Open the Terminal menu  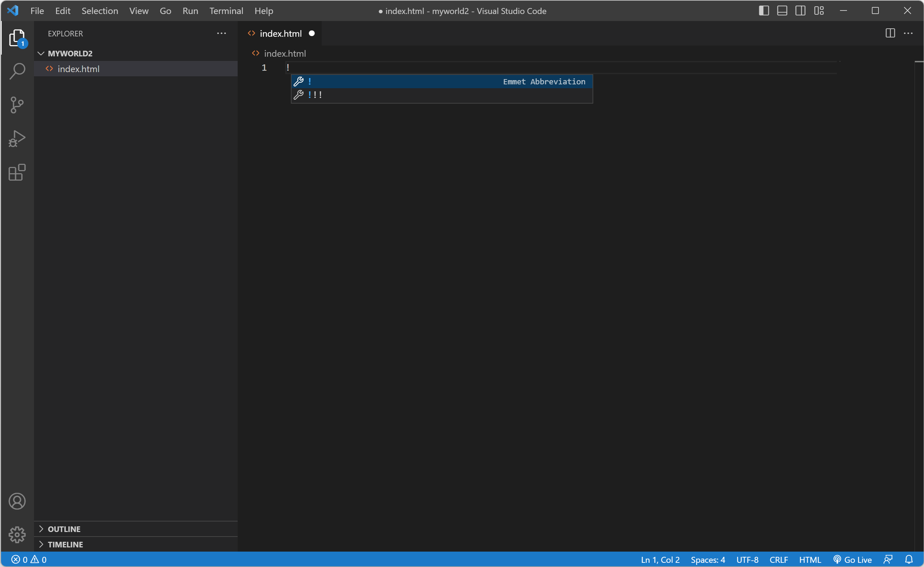tap(226, 11)
